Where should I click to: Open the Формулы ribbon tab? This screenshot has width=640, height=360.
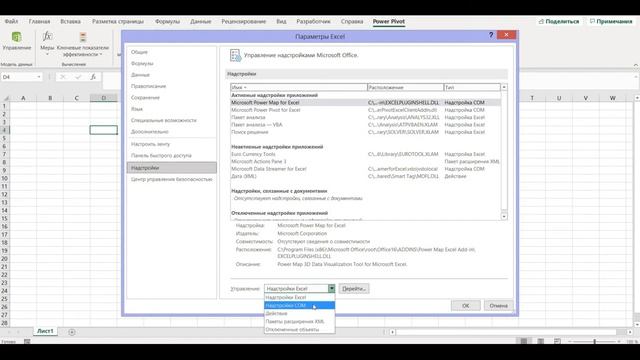coord(167,21)
